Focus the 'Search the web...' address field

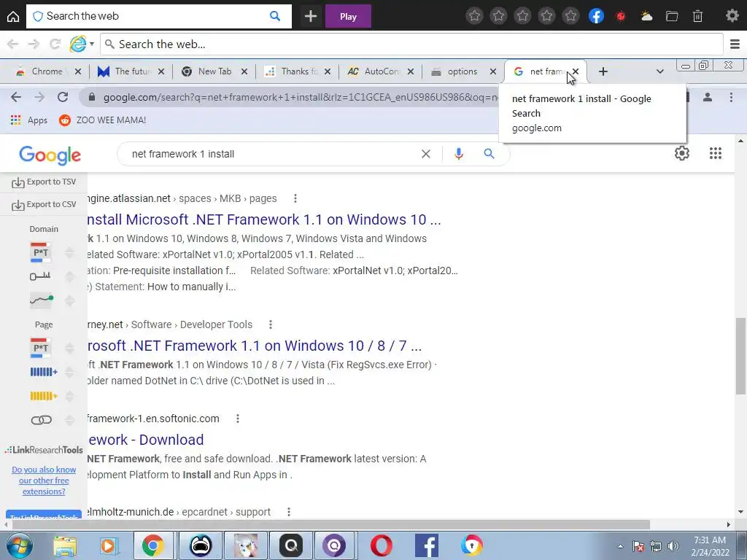tap(411, 44)
